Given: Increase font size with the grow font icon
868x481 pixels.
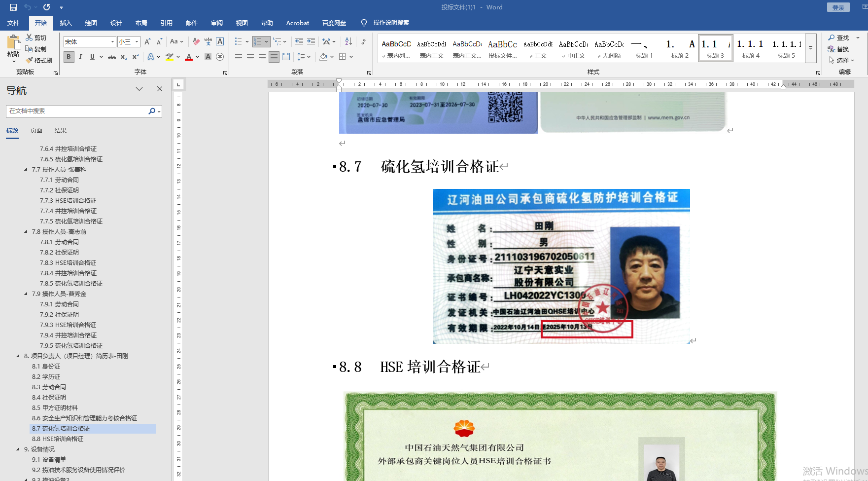Looking at the screenshot, I should coord(147,42).
